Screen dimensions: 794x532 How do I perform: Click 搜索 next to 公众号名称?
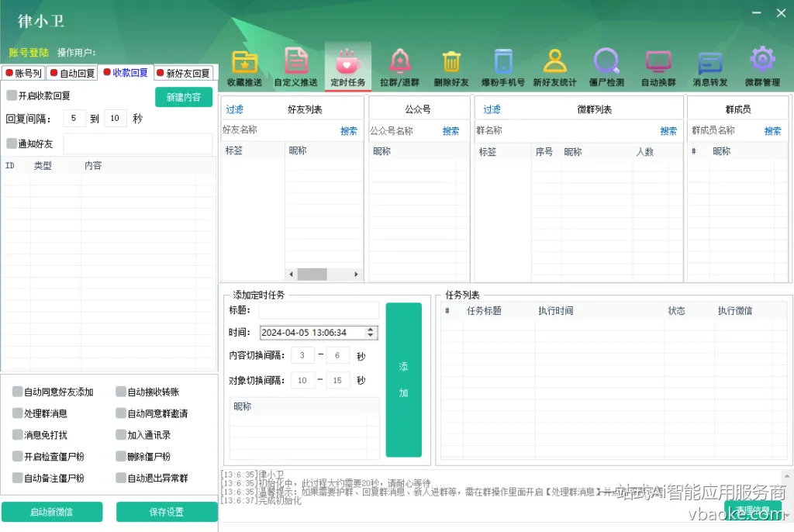click(451, 131)
